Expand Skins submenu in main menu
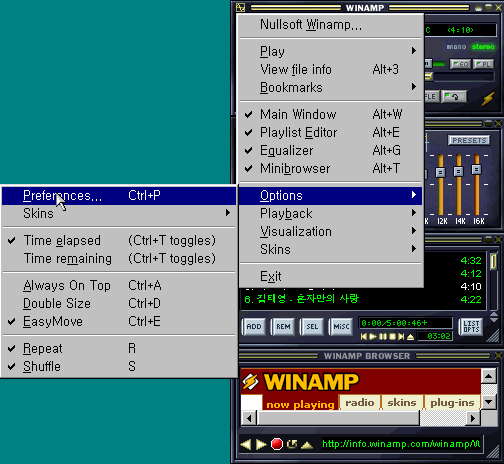The height and width of the screenshot is (464, 504). tap(331, 250)
